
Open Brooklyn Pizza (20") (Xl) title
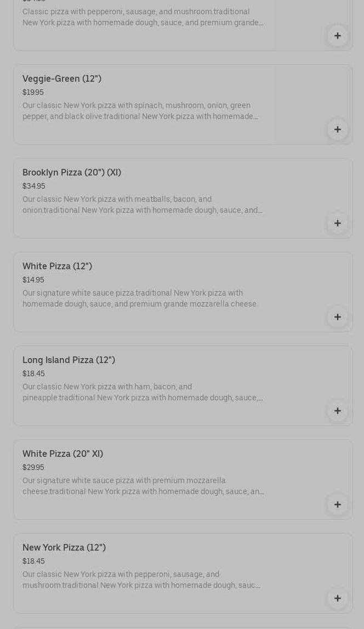pos(72,173)
